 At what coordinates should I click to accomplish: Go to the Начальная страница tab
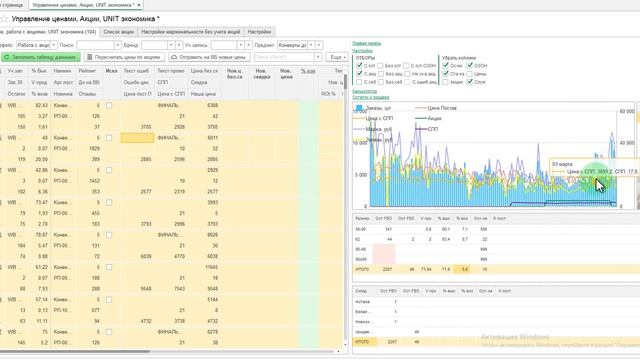coord(12,5)
